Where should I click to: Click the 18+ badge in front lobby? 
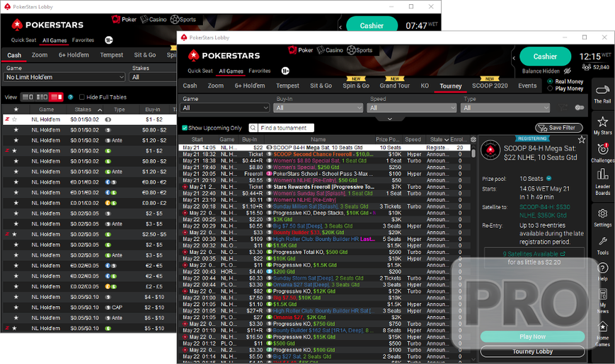click(285, 71)
